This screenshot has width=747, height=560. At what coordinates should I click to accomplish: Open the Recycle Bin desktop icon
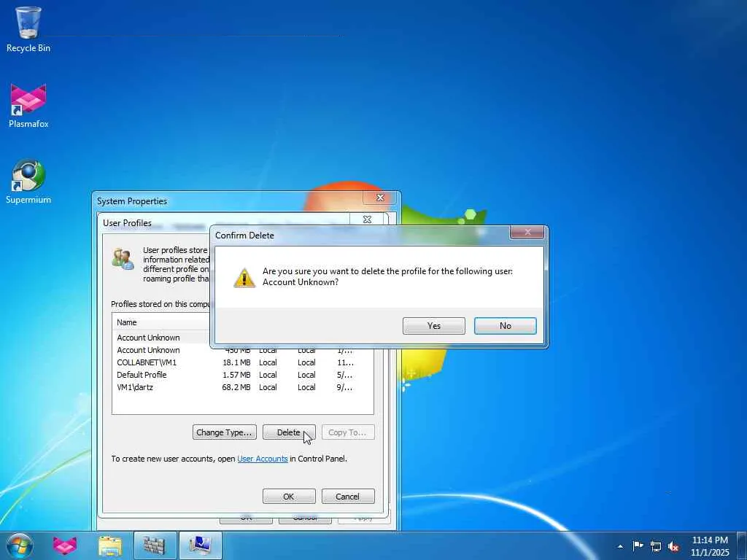[28, 28]
